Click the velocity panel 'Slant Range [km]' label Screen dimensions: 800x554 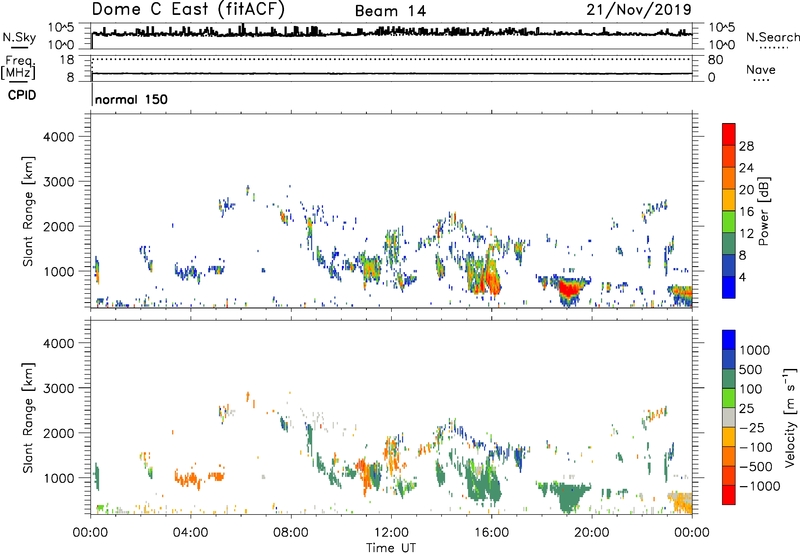pyautogui.click(x=28, y=417)
